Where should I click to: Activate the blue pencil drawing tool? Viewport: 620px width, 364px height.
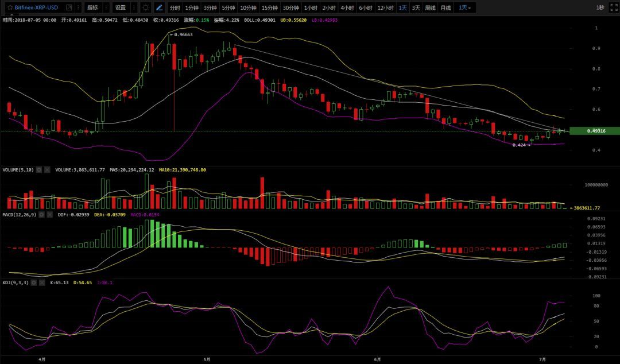click(160, 7)
